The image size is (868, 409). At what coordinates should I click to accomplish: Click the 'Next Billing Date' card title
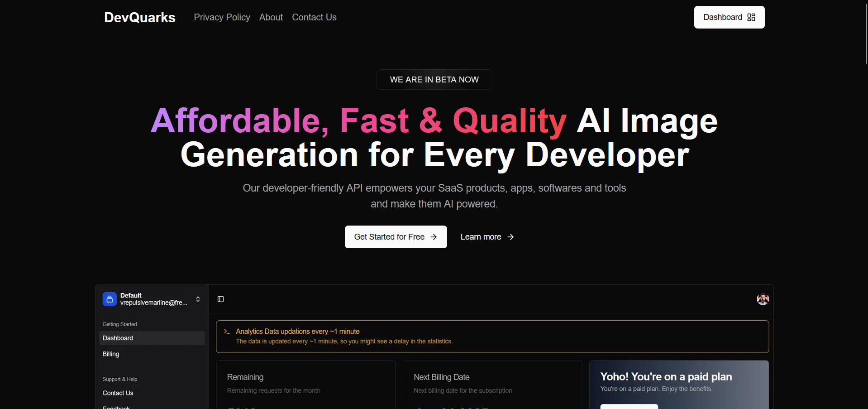(x=441, y=377)
